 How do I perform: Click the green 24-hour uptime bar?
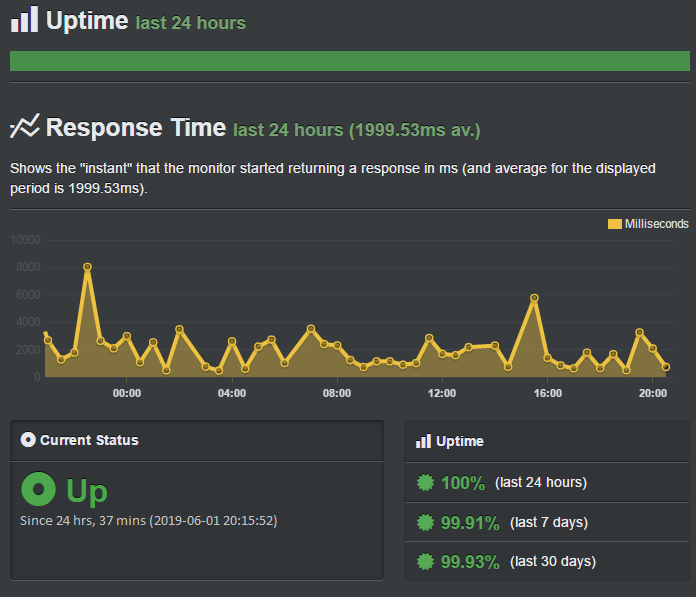pyautogui.click(x=350, y=61)
